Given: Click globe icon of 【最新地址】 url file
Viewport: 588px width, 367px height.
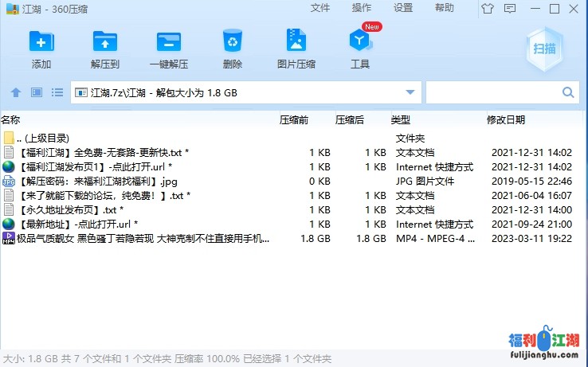Looking at the screenshot, I should point(8,224).
